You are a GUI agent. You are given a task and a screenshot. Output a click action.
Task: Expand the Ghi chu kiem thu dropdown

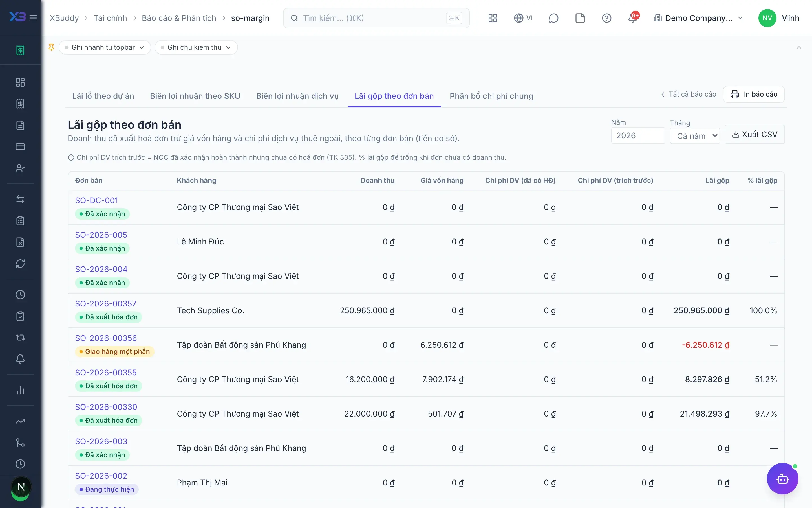[196, 47]
